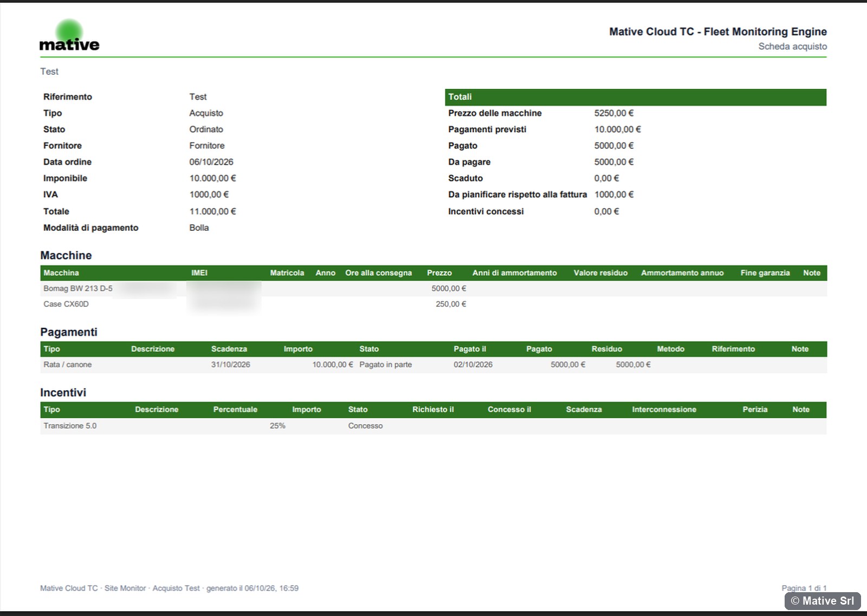Select the 'Case CX60D' machine row
The image size is (867, 616).
pos(433,304)
